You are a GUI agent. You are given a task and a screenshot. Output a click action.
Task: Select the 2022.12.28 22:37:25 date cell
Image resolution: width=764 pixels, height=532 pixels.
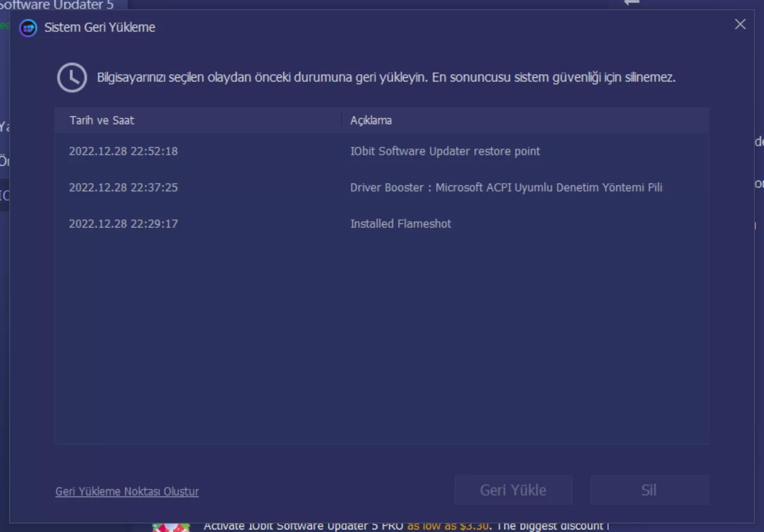[x=123, y=187]
